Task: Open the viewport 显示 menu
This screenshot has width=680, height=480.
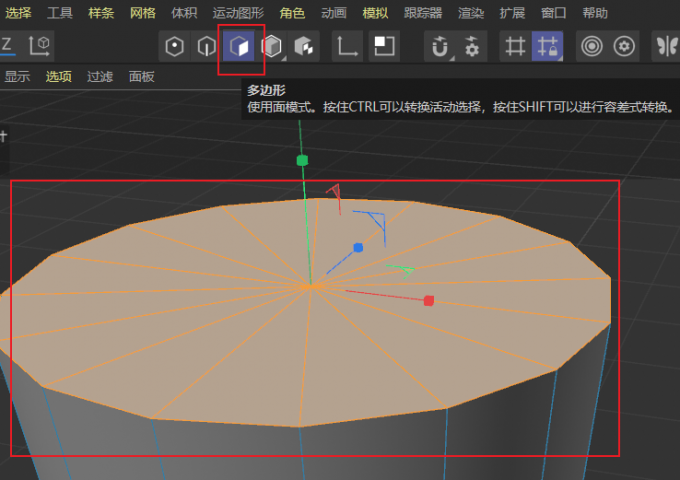Action: point(17,77)
